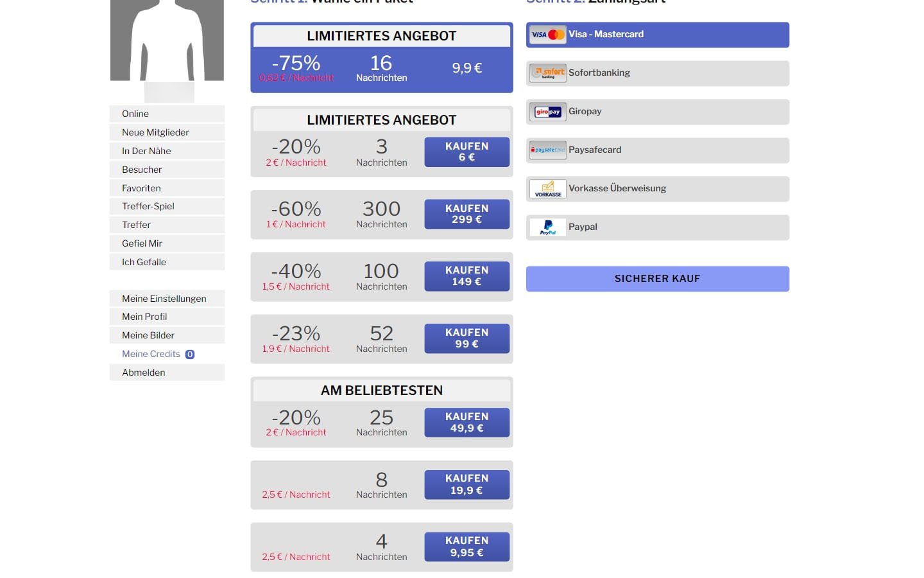924x578 pixels.
Task: Select the 16 Nachrichten limited offer package
Action: pos(382,58)
